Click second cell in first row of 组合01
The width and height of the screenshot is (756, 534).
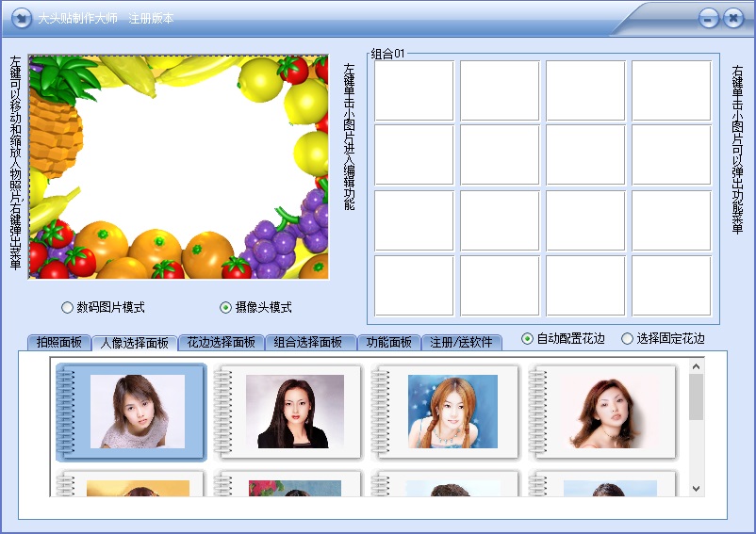(x=500, y=90)
